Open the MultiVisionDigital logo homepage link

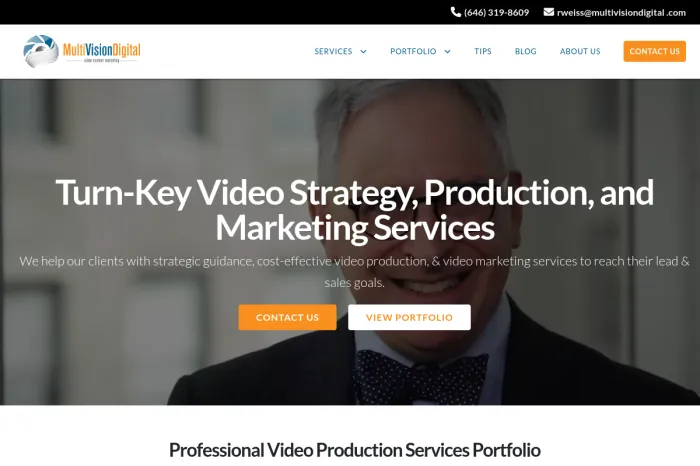82,51
